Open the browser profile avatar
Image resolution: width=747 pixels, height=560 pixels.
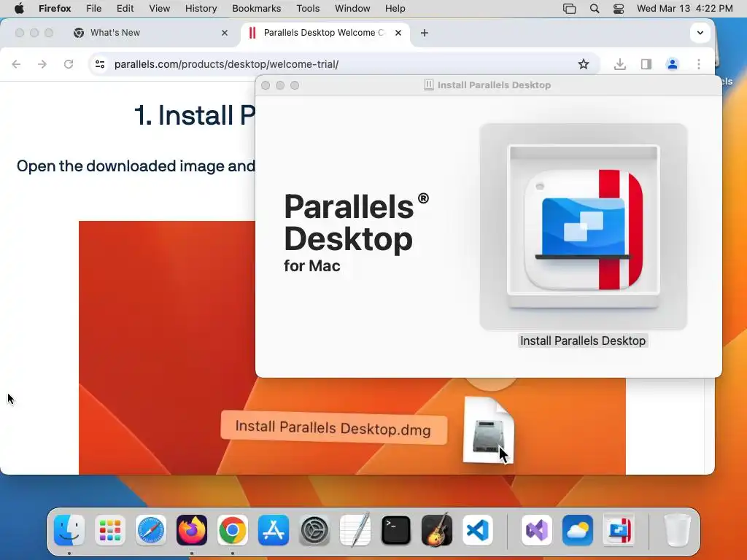[672, 64]
